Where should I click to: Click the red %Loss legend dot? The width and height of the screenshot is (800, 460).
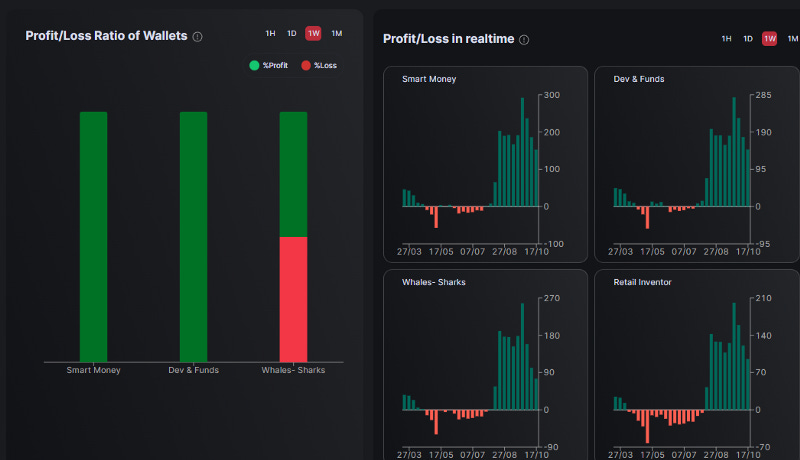pyautogui.click(x=306, y=65)
